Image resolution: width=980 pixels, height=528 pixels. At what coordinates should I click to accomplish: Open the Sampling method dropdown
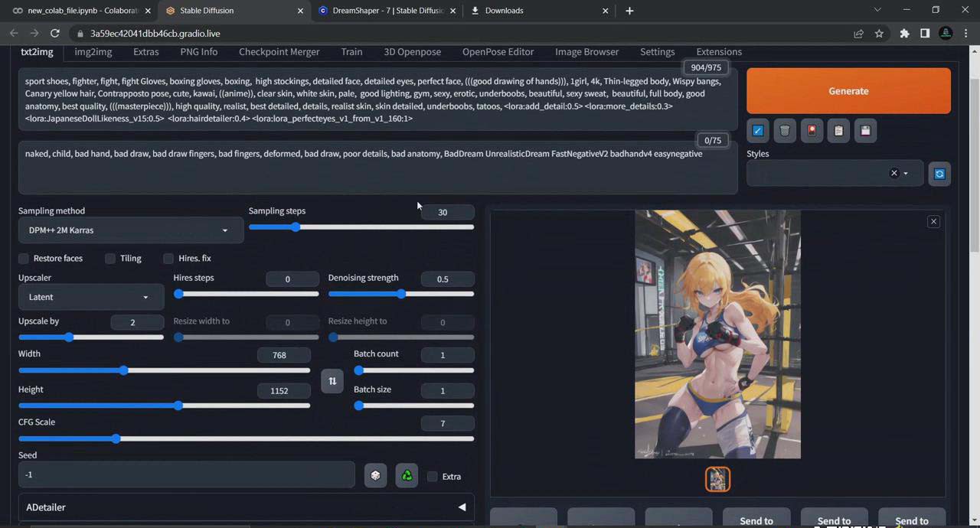pyautogui.click(x=130, y=230)
